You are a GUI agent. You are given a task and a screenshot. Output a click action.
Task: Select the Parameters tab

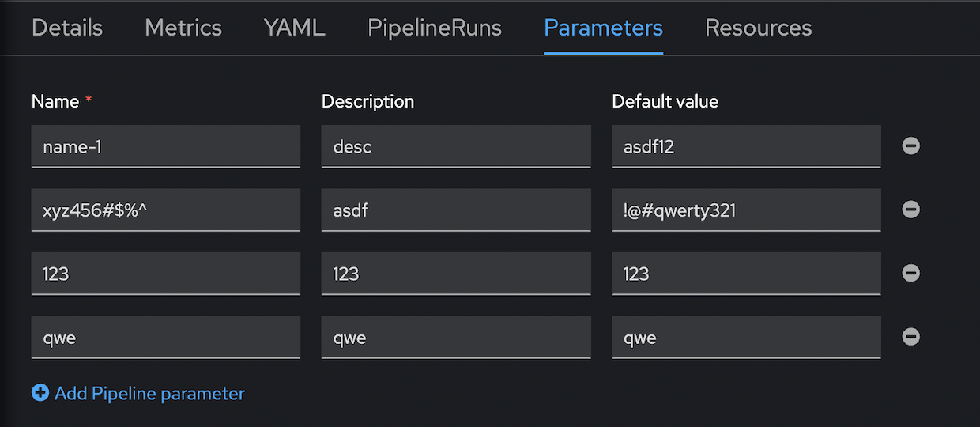pos(603,28)
